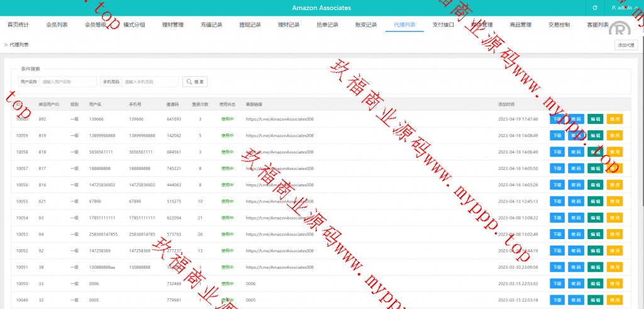Go to the 充值记录 recharge records tab
The width and height of the screenshot is (644, 309).
coord(211,25)
